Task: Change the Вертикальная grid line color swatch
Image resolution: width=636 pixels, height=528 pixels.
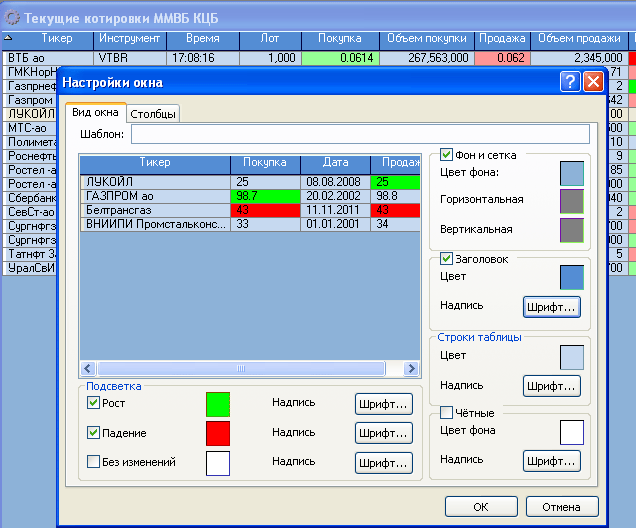Action: click(572, 230)
